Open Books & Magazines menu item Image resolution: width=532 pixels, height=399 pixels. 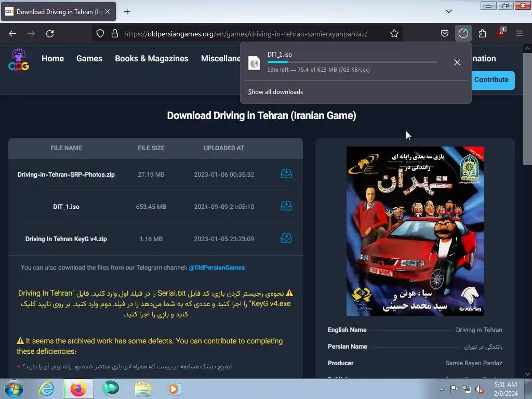(x=151, y=58)
